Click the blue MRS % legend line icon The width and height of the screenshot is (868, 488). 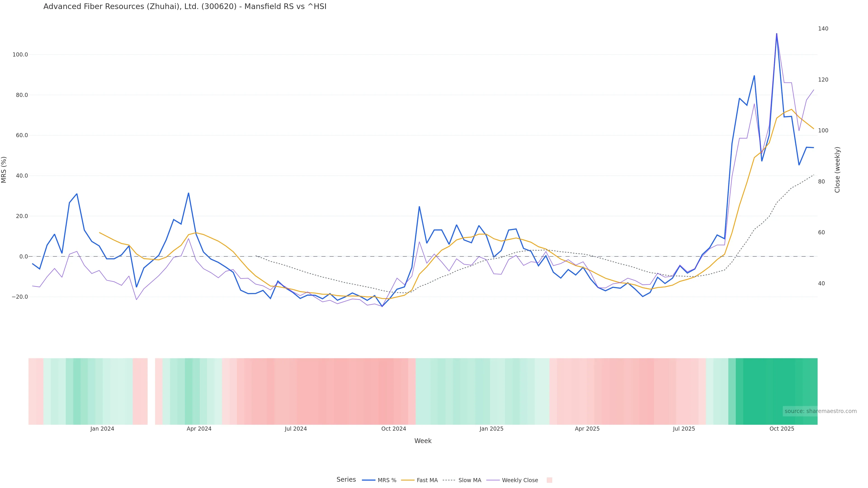pyautogui.click(x=368, y=480)
